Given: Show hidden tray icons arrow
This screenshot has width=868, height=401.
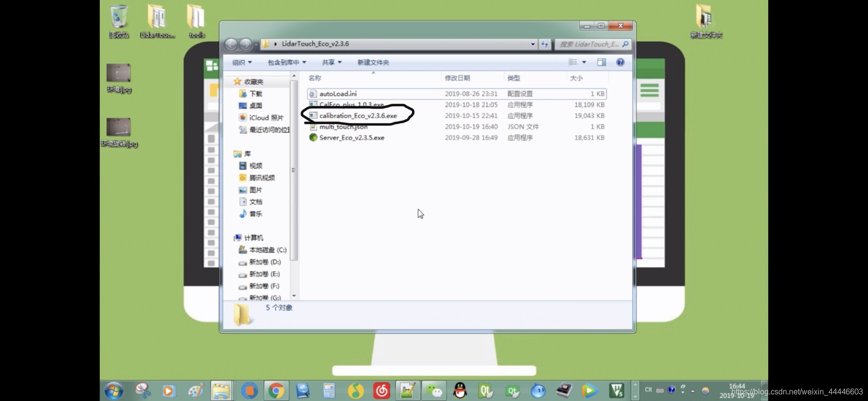Looking at the screenshot, I should tap(693, 390).
